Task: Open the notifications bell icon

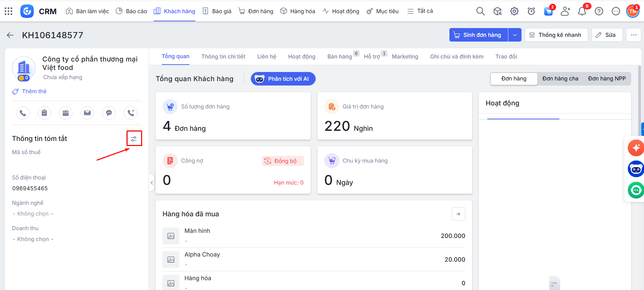Action: click(x=582, y=11)
